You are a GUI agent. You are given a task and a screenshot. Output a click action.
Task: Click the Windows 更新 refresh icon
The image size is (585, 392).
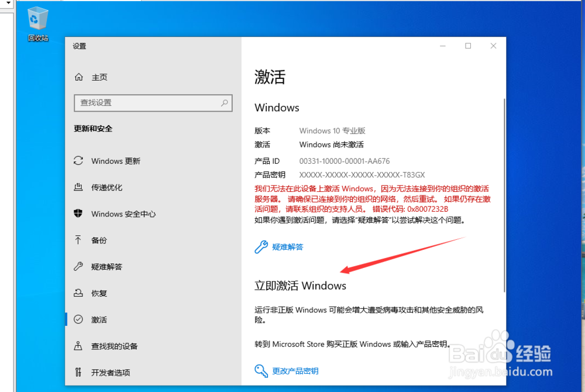pos(78,161)
